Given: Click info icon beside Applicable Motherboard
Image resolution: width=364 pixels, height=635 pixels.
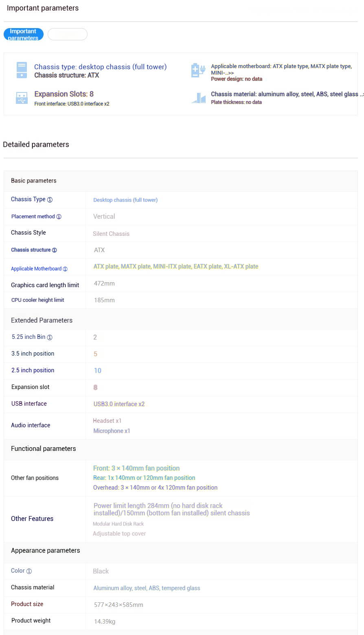Looking at the screenshot, I should click(x=65, y=269).
